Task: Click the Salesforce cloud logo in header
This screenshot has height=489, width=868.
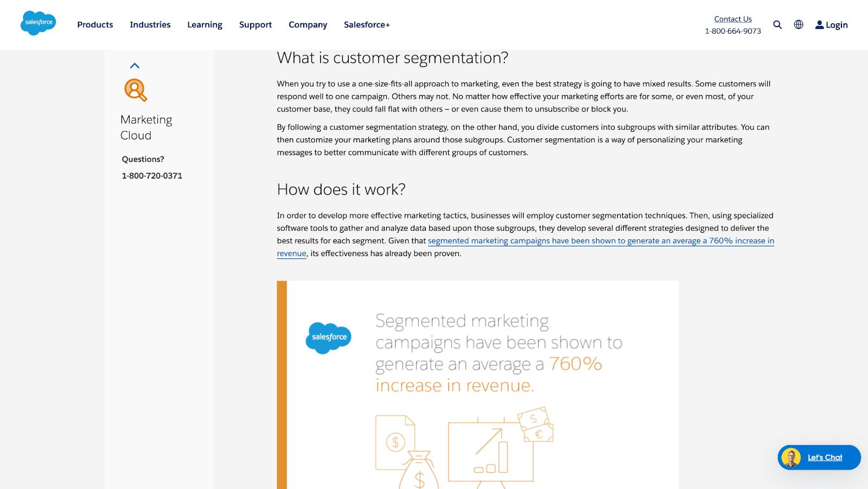Action: pos(38,23)
